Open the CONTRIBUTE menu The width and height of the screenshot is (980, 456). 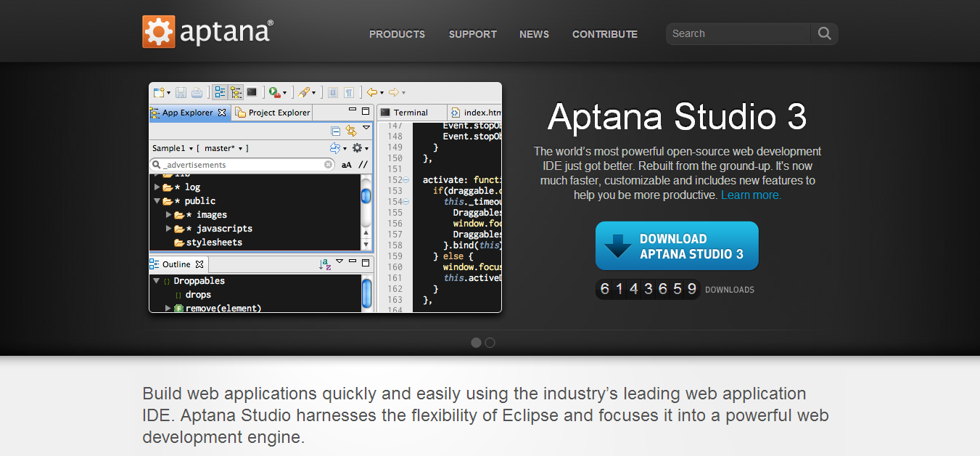pyautogui.click(x=605, y=34)
